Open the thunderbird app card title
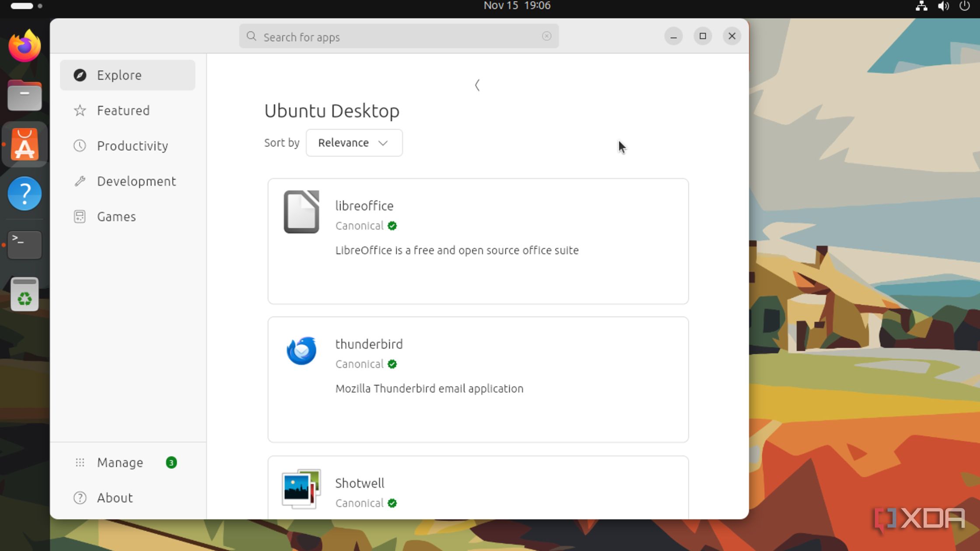The image size is (980, 551). pyautogui.click(x=369, y=345)
